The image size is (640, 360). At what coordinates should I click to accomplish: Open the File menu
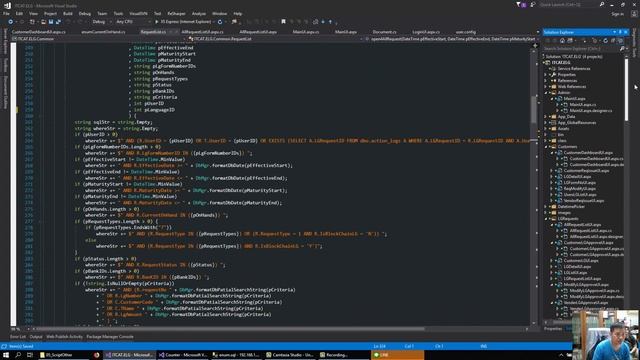pos(6,13)
